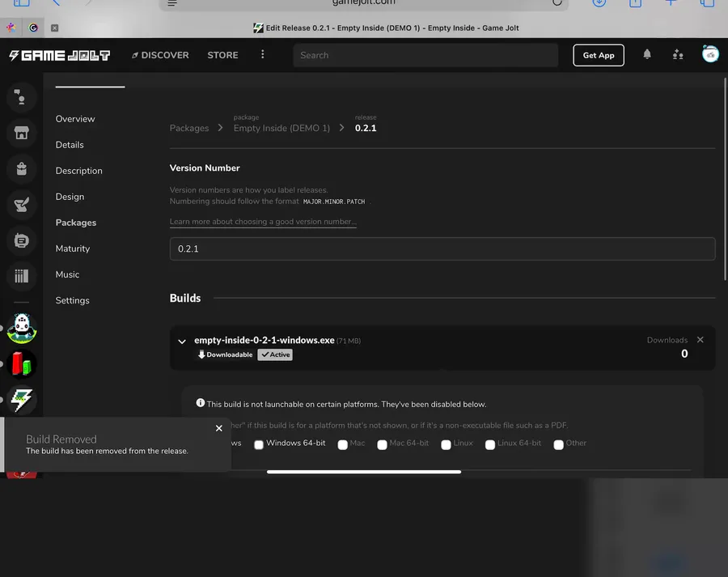This screenshot has height=577, width=728.
Task: Open the quests sidebar icon
Action: point(21,205)
